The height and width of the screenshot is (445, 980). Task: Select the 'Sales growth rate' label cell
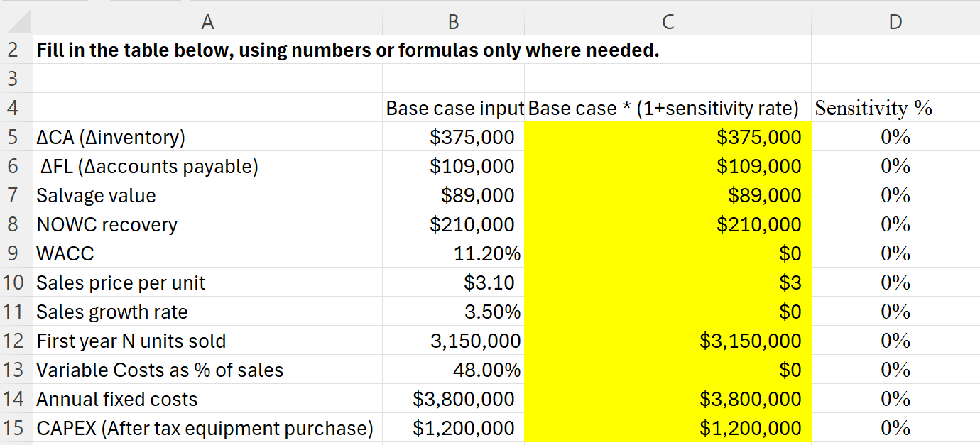point(207,312)
